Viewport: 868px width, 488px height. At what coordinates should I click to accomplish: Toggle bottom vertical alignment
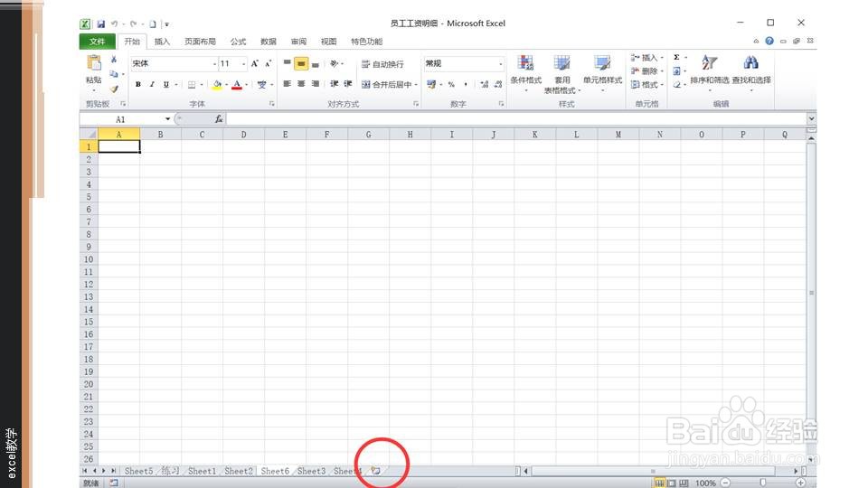pyautogui.click(x=315, y=63)
